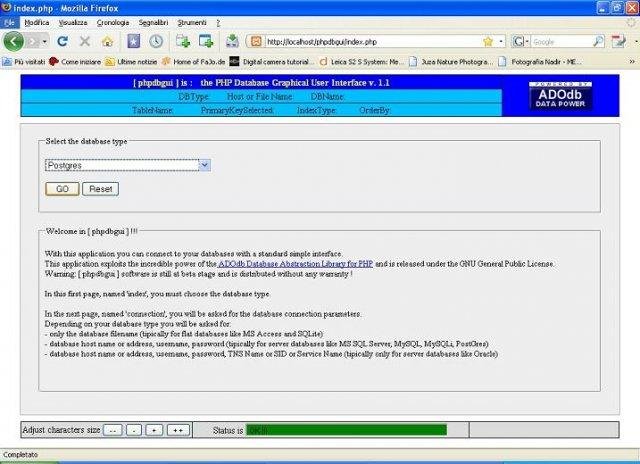Open the Cronologia menu

coord(113,23)
